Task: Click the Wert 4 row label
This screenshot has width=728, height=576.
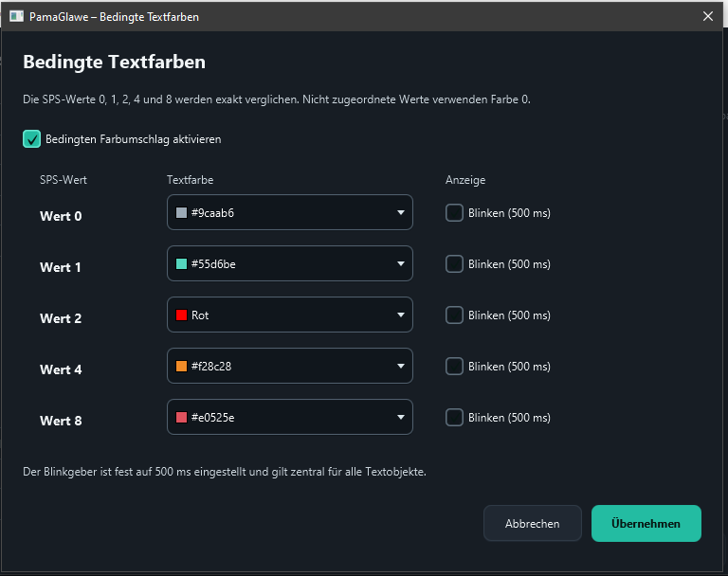Action: pos(61,369)
